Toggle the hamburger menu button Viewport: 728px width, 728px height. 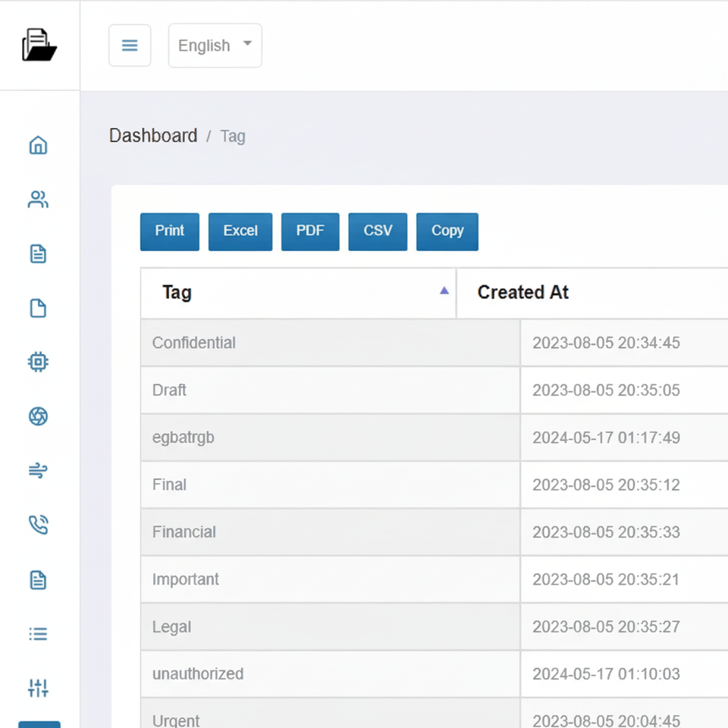pos(130,45)
